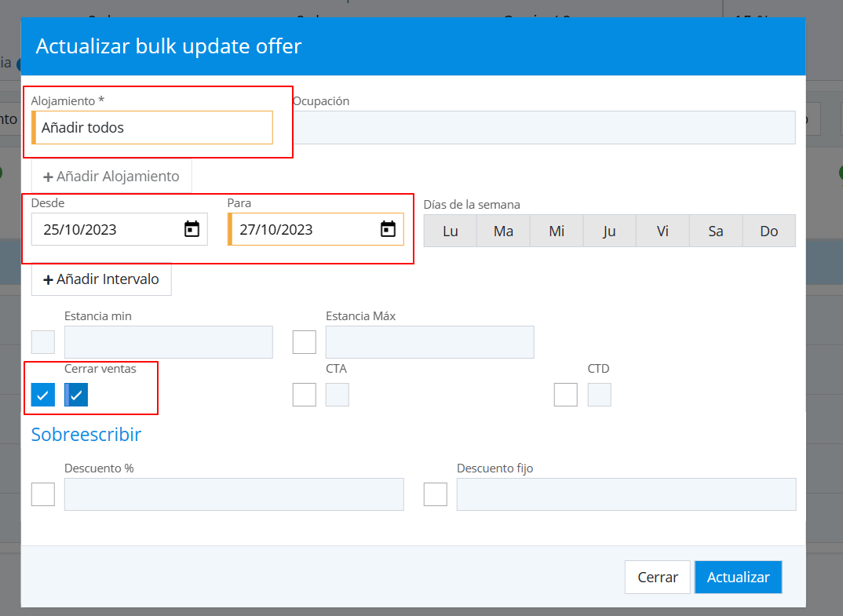Toggle Do in Días de la semana
Screen dimensions: 843x616
click(768, 231)
